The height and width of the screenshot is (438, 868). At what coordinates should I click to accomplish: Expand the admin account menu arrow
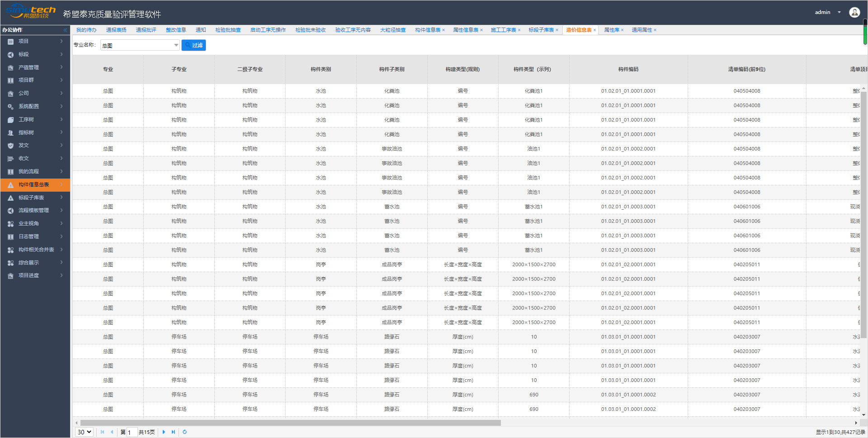point(839,12)
